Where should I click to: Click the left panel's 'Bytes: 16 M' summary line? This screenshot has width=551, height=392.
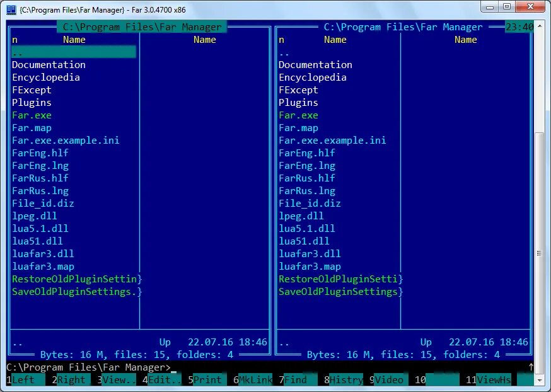[x=137, y=355]
